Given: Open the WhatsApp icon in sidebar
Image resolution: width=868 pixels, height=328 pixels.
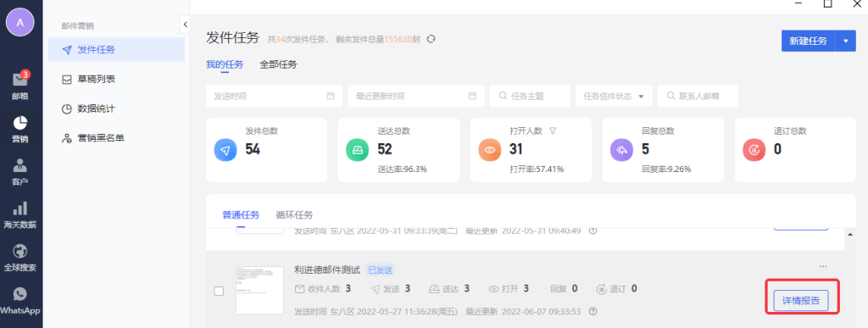Looking at the screenshot, I should point(20,294).
